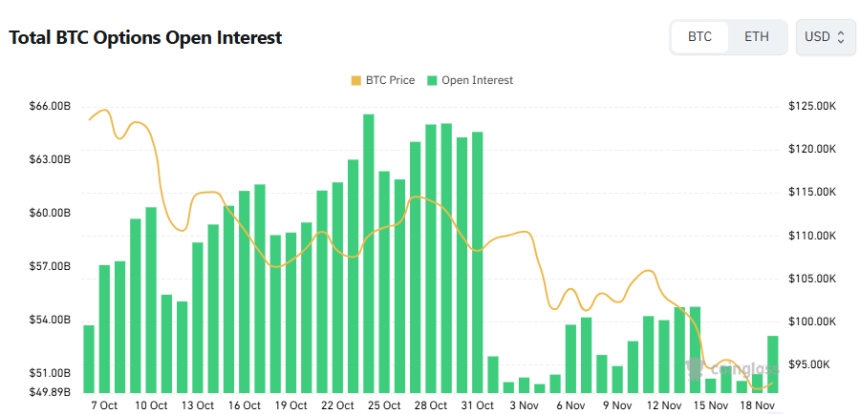Click the $125.00K right axis label

point(812,106)
